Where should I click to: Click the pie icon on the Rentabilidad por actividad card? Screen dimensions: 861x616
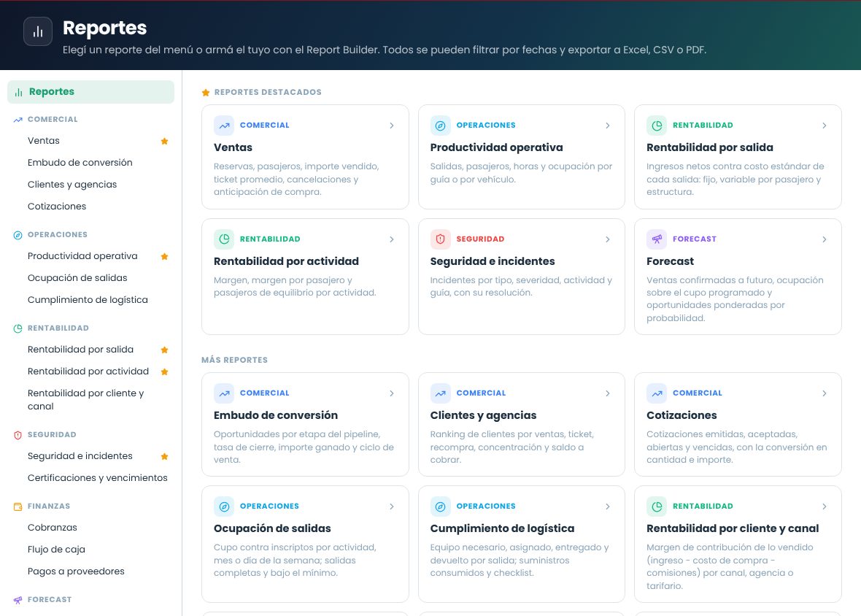(x=224, y=239)
